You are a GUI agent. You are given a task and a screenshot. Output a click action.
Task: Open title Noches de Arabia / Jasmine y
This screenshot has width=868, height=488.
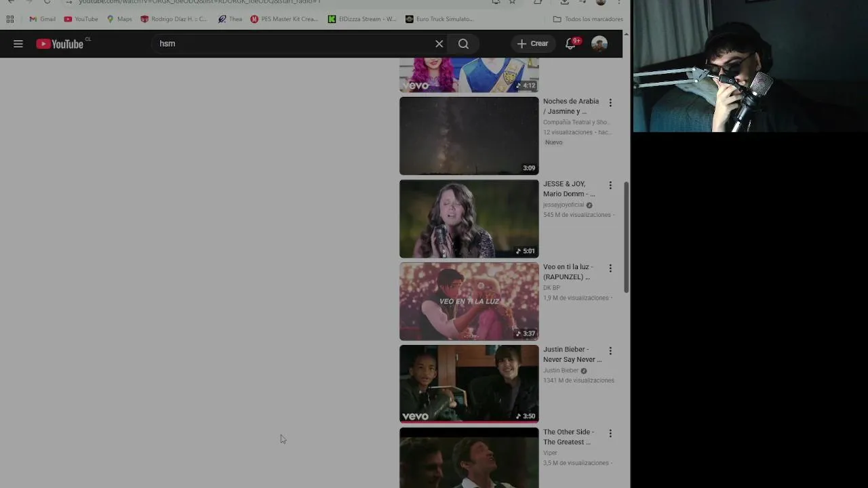tap(571, 106)
